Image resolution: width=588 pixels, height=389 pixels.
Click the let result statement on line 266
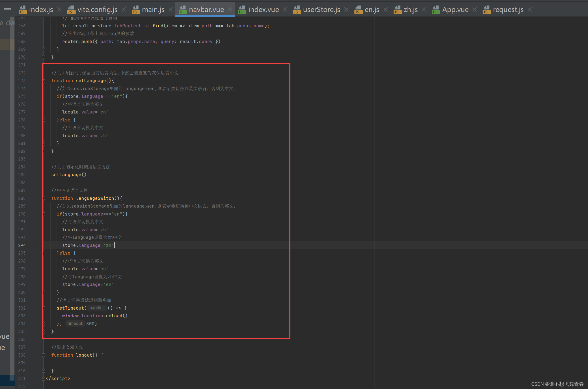166,26
